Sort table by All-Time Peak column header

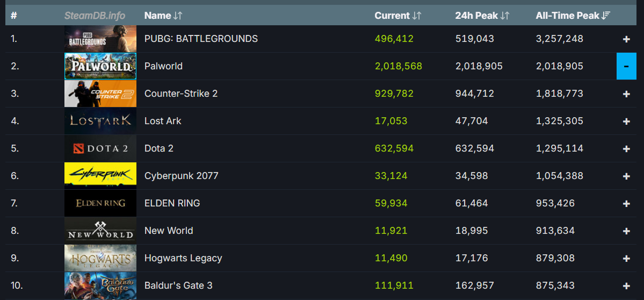(573, 16)
